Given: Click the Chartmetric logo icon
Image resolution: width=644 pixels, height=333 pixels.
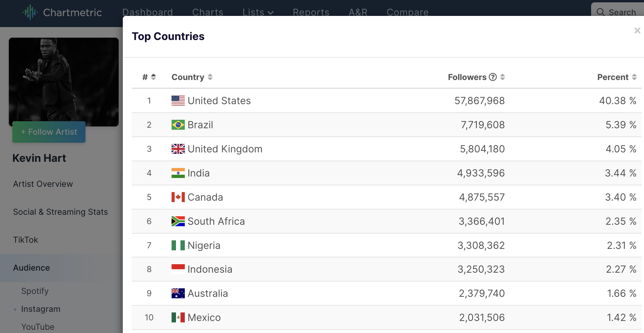Looking at the screenshot, I should coord(30,12).
